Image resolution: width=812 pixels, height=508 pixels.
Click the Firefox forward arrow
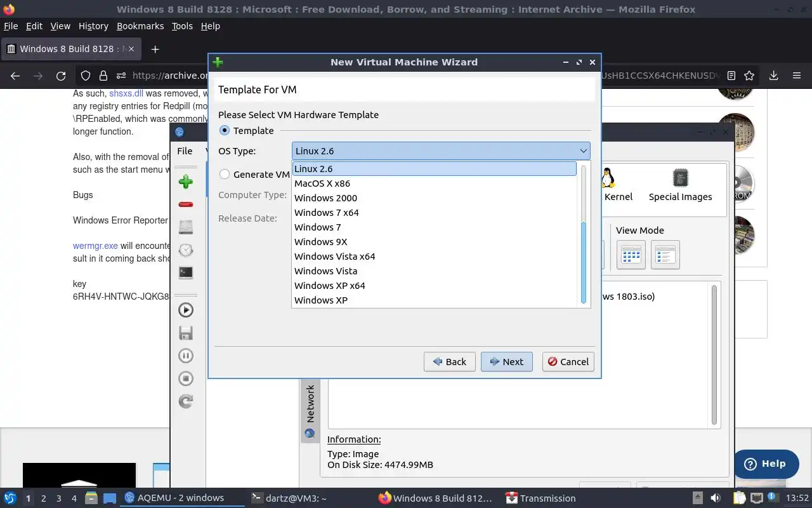tap(38, 76)
